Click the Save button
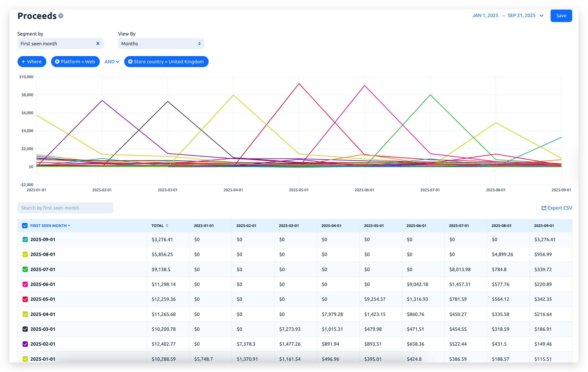588x372 pixels. click(561, 16)
